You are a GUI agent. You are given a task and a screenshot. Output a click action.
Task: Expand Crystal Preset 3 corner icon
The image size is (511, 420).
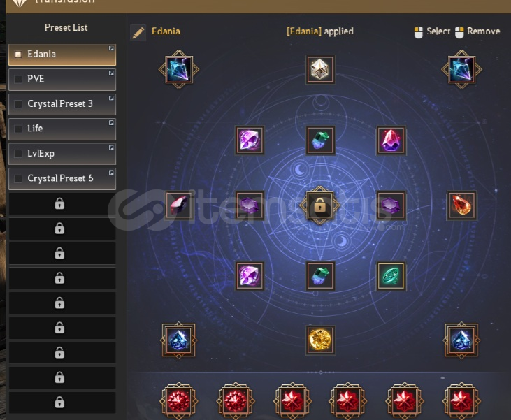111,98
